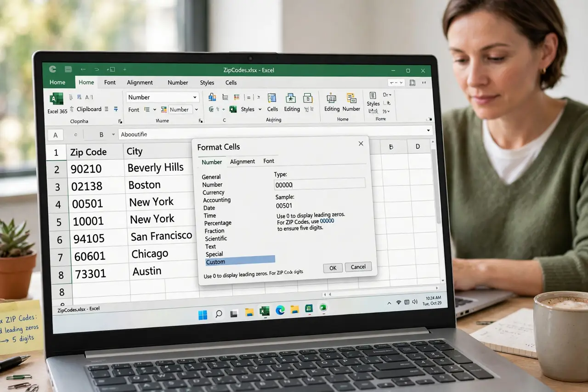Choose the General category
Viewport: 588px width, 392px height.
[211, 177]
